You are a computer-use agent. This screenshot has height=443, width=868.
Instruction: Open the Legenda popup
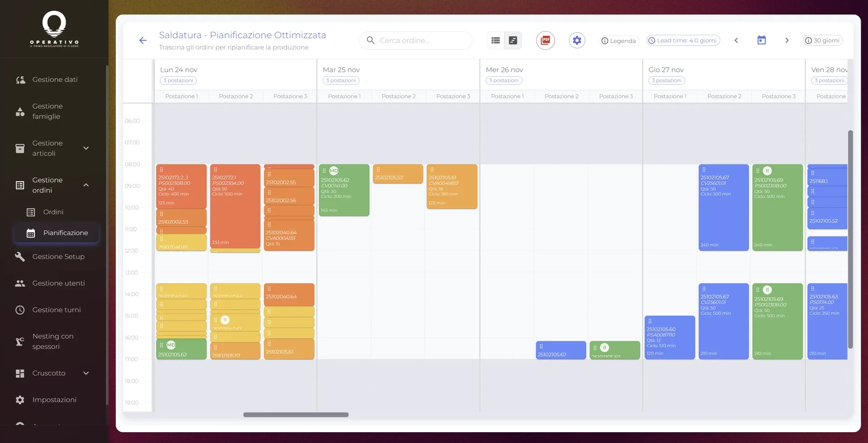point(619,40)
